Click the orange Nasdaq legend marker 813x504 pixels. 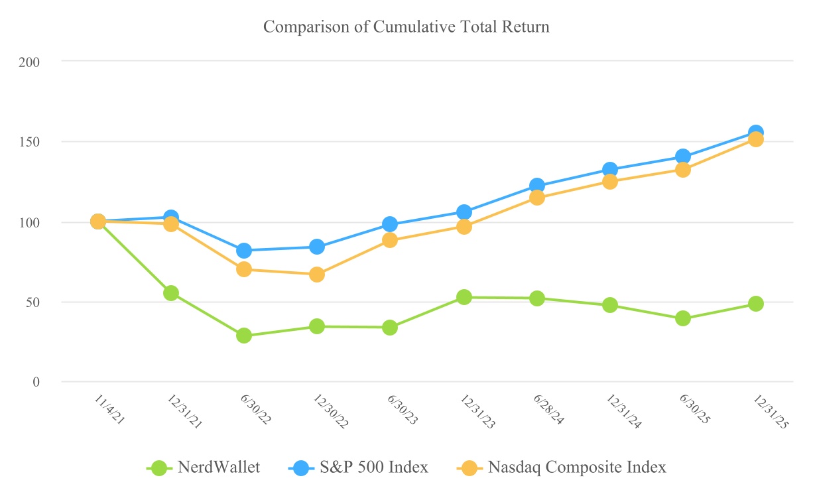(x=470, y=468)
